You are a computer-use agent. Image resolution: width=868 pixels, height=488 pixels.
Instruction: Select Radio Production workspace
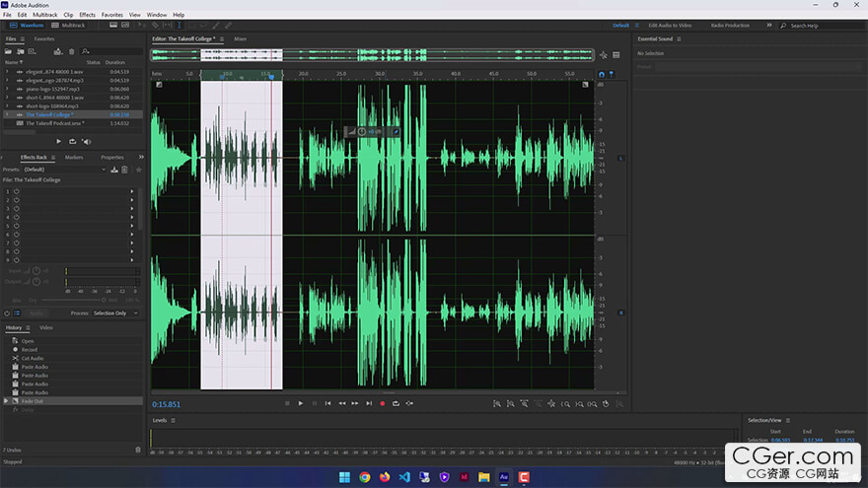[730, 26]
